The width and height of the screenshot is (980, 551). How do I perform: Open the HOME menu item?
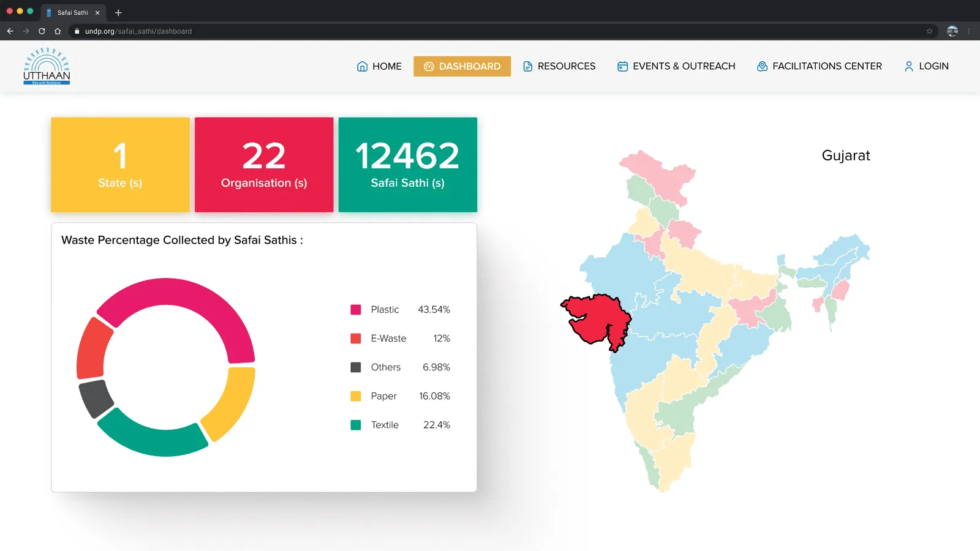pyautogui.click(x=379, y=66)
